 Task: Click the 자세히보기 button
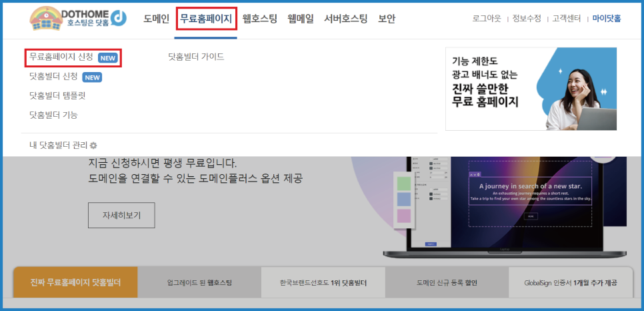click(121, 215)
